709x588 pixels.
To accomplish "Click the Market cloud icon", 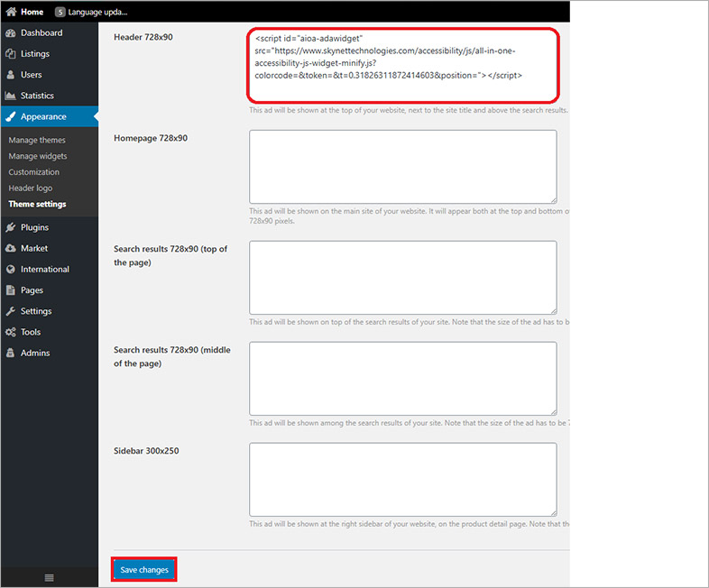I will [11, 249].
